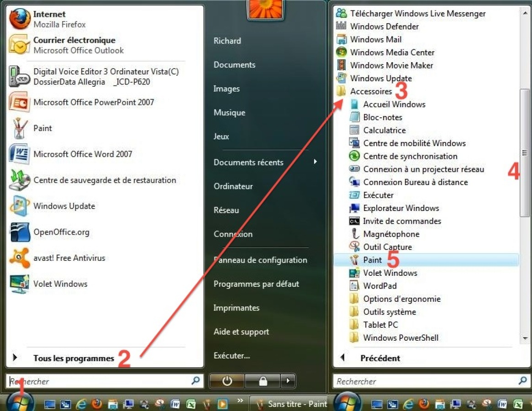Click the lock computer button
This screenshot has height=411, width=532.
pyautogui.click(x=263, y=381)
